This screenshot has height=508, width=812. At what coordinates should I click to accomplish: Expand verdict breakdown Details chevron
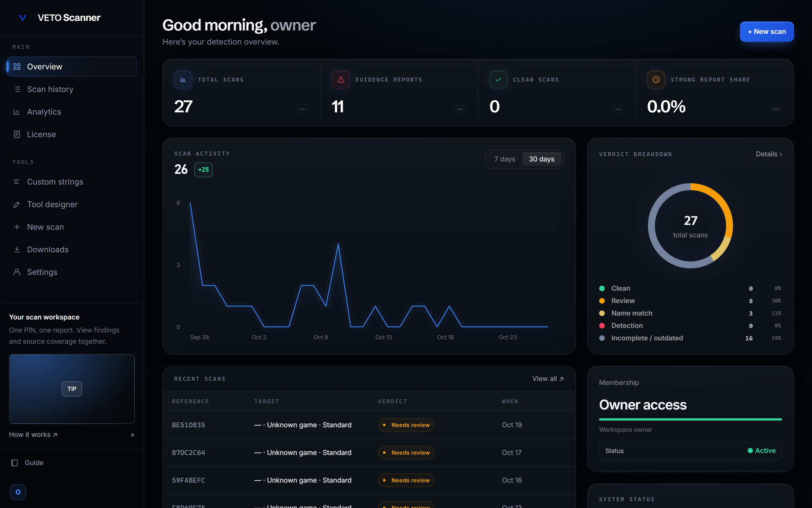point(769,154)
